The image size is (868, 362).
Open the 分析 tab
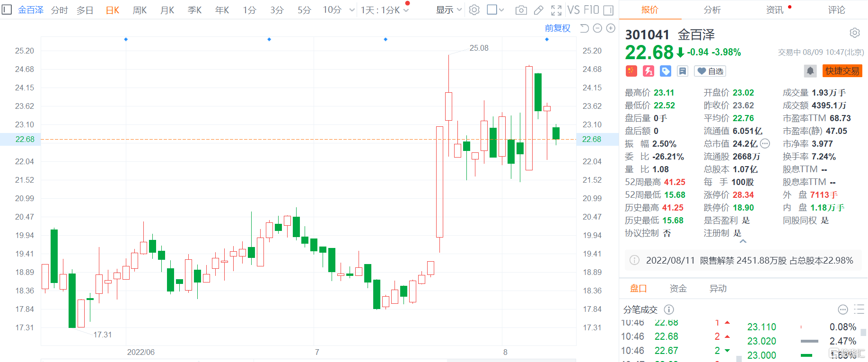pos(712,10)
